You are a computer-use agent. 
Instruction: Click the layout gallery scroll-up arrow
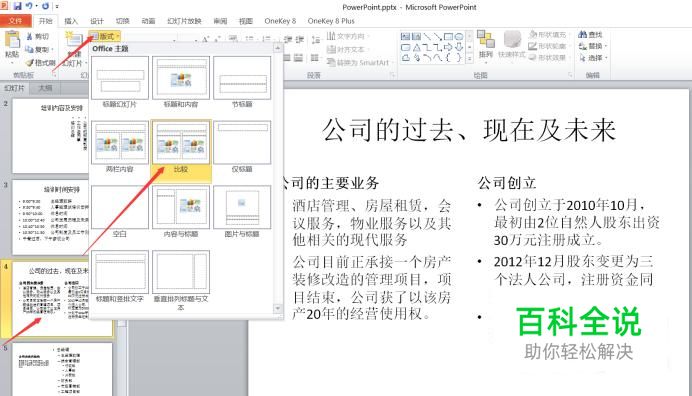click(278, 48)
